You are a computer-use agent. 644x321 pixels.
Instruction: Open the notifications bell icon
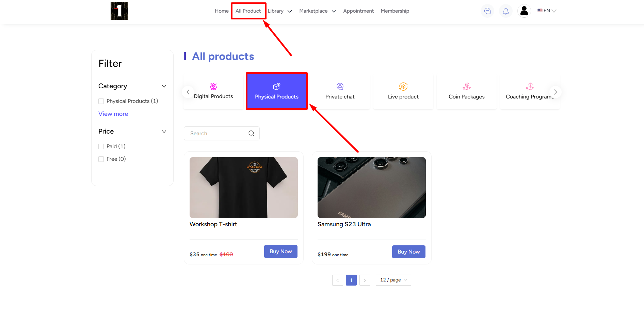pos(506,11)
